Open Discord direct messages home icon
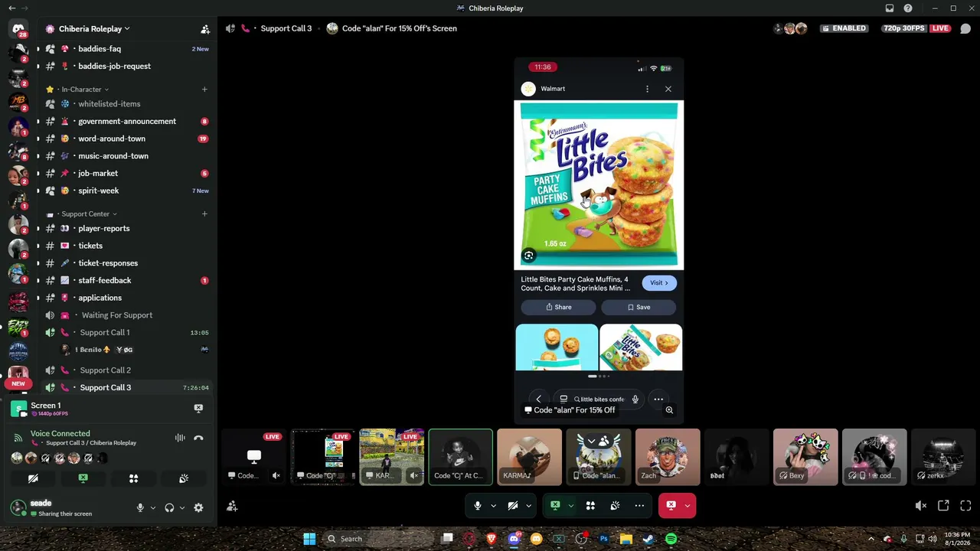 click(x=18, y=29)
